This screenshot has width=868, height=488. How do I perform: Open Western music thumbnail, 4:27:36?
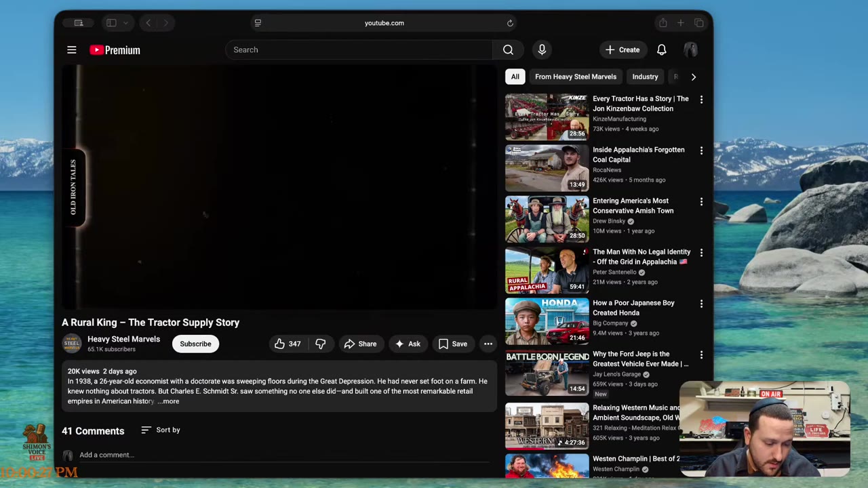click(x=547, y=426)
